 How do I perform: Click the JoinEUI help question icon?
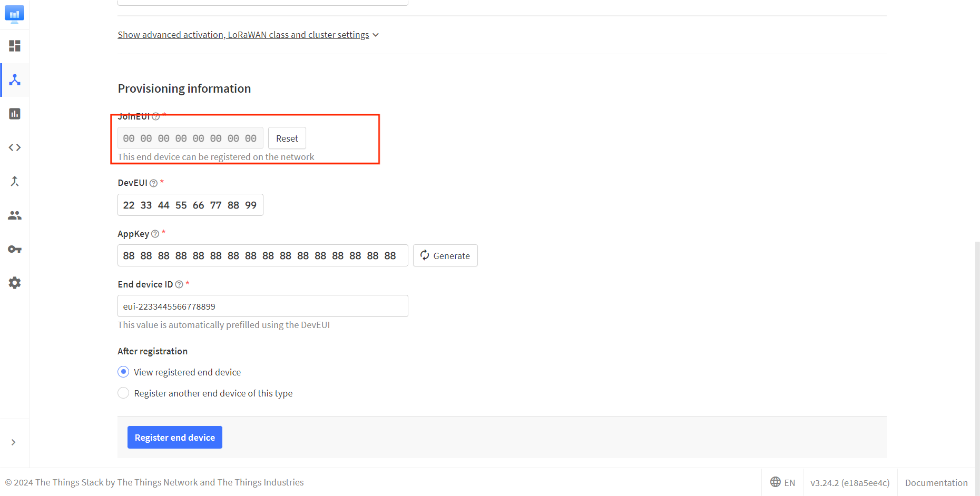click(x=155, y=116)
